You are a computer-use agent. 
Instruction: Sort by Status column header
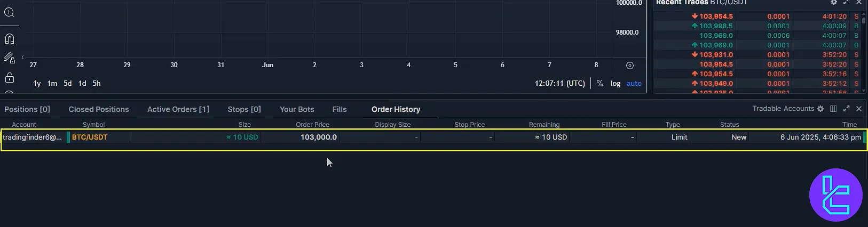pos(730,125)
